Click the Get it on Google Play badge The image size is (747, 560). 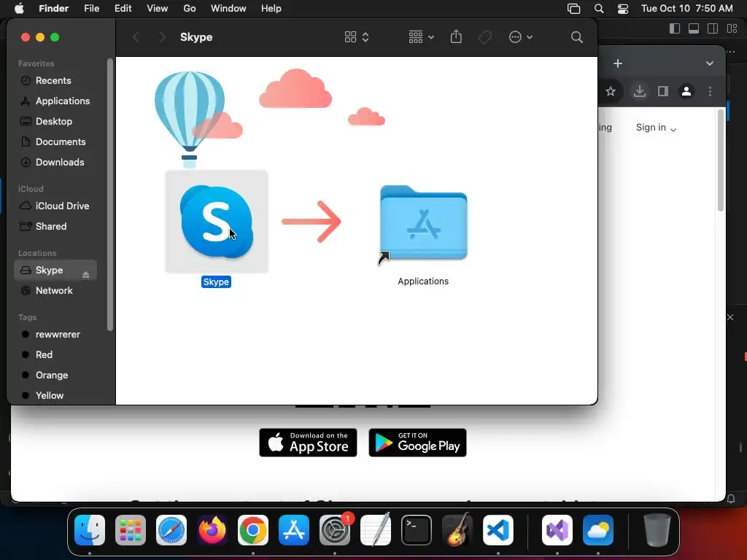tap(418, 443)
